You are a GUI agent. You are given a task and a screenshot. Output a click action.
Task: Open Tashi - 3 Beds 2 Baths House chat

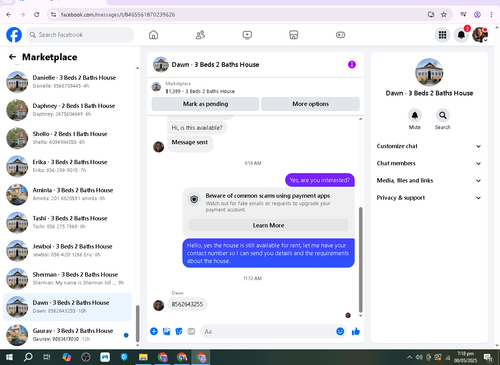[68, 222]
